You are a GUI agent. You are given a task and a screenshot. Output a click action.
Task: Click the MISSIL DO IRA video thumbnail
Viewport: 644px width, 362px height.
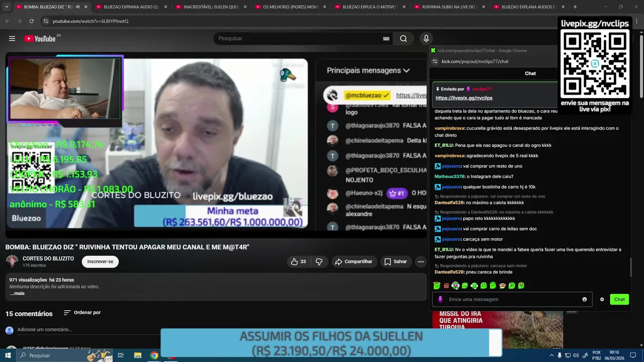(498, 330)
